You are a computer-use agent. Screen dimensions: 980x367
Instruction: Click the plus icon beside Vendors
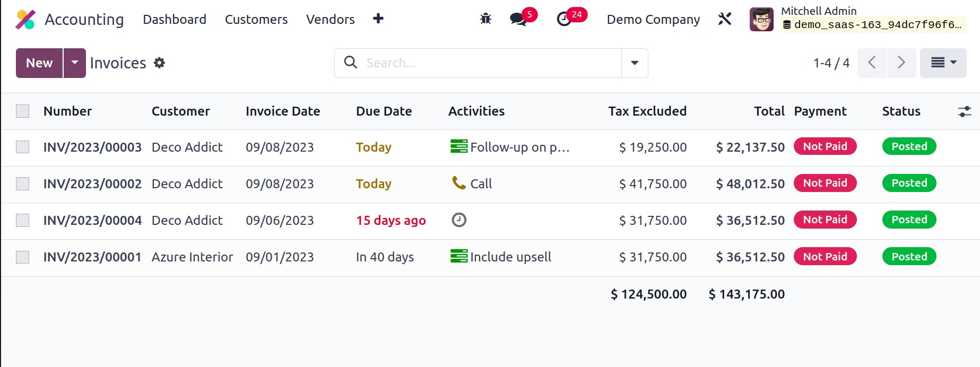(x=378, y=19)
